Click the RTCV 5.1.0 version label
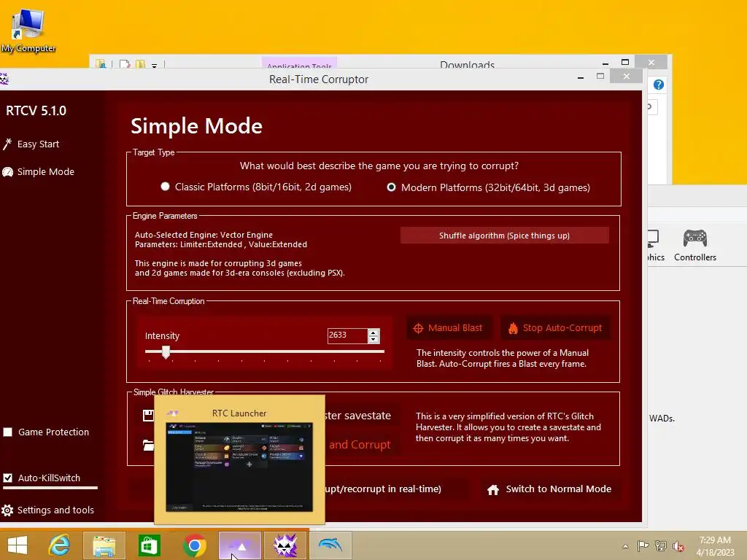 coord(36,111)
